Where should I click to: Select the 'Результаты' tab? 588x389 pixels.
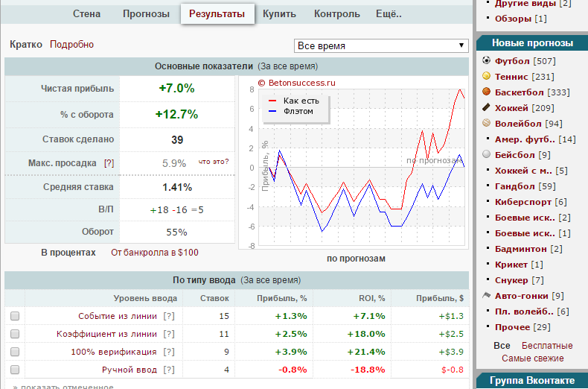pos(217,14)
